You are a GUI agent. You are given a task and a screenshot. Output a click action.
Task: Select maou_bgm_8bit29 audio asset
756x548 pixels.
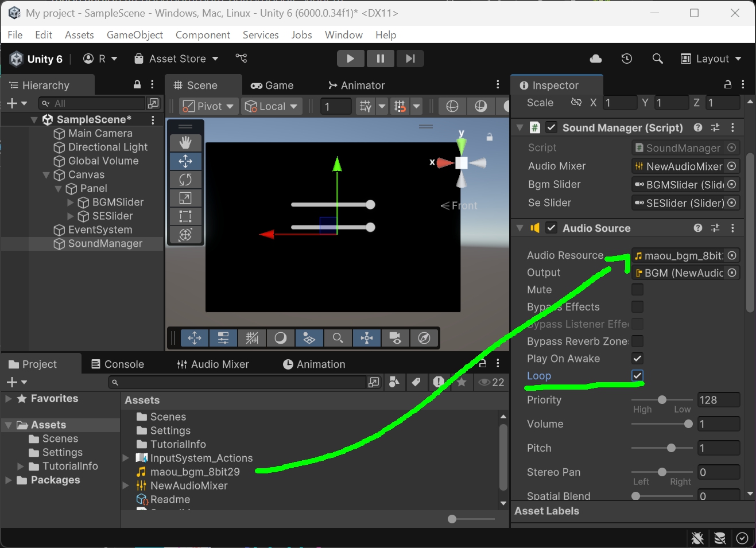click(x=195, y=472)
